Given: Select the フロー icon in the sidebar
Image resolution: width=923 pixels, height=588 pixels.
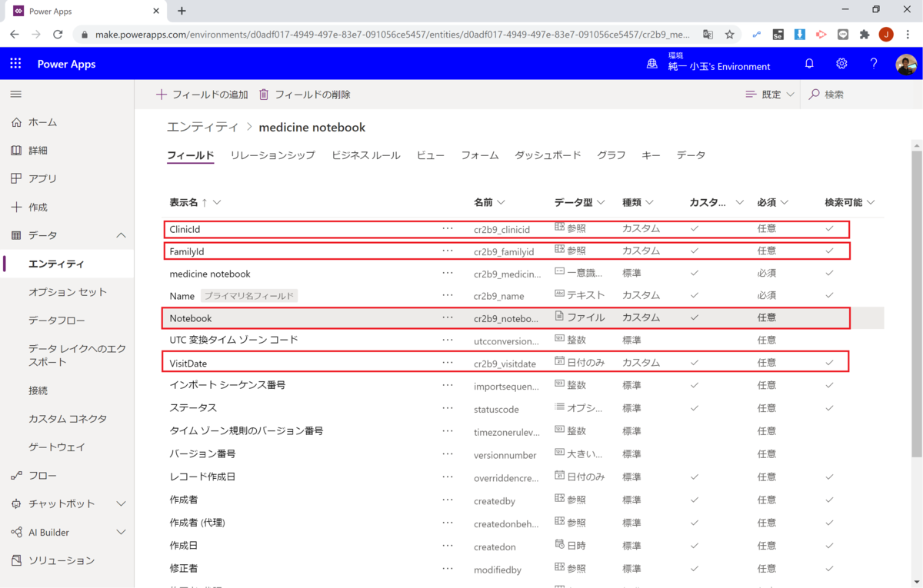Looking at the screenshot, I should 15,476.
